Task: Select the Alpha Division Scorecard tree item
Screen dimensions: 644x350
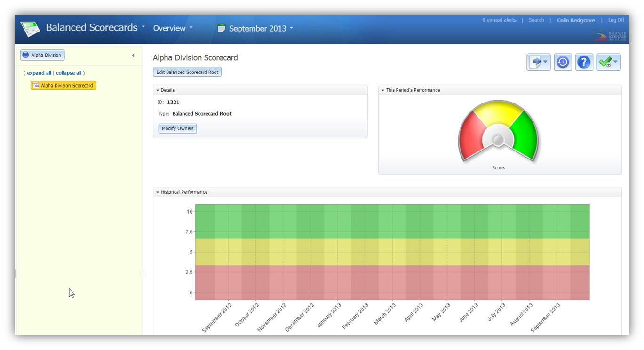Action: point(64,86)
